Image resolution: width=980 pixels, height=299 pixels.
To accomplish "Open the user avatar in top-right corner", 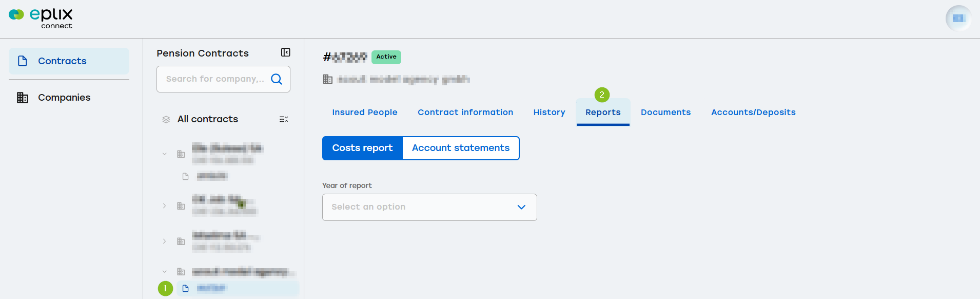I will coord(958,18).
